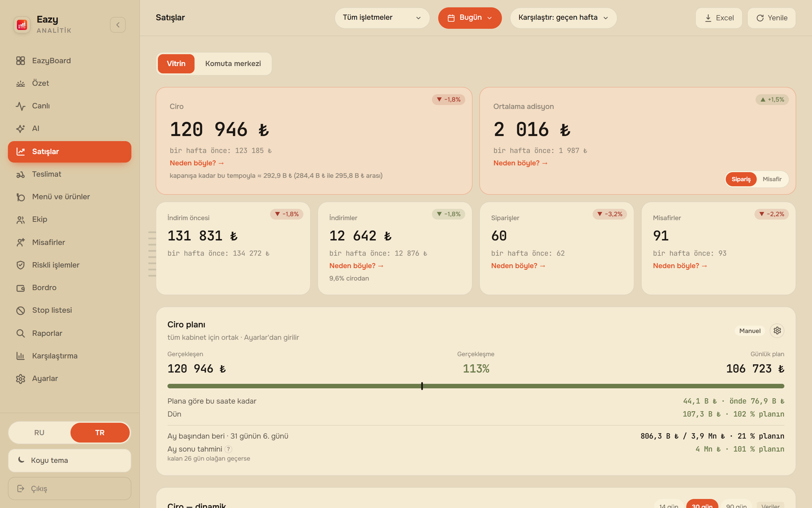The height and width of the screenshot is (508, 812).
Task: Open Riskli işlemler section
Action: pos(69,265)
